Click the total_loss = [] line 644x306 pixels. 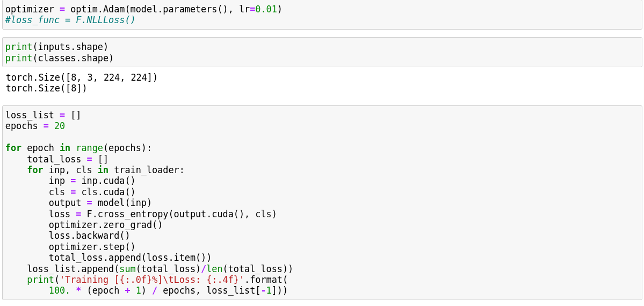(x=68, y=159)
